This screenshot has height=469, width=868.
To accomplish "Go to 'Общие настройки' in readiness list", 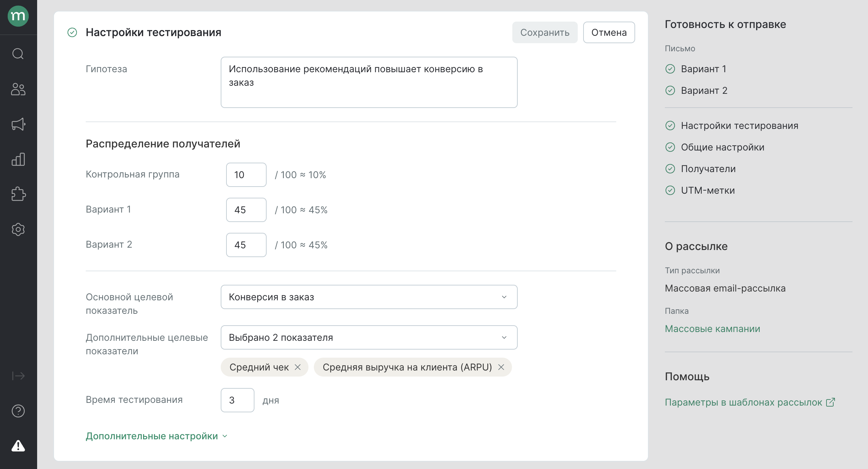I will (x=723, y=147).
